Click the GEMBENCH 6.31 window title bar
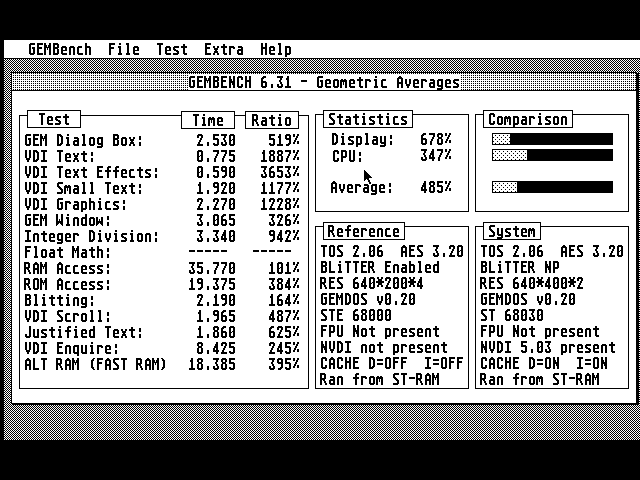The width and height of the screenshot is (640, 480). [x=324, y=82]
